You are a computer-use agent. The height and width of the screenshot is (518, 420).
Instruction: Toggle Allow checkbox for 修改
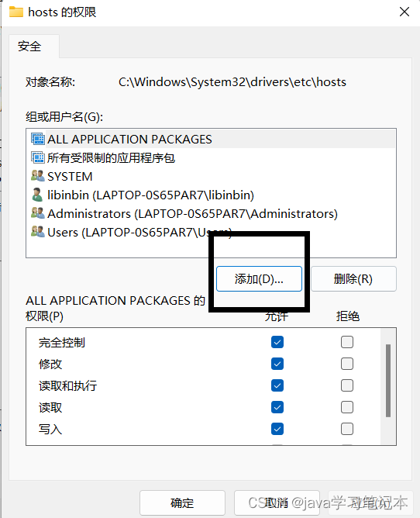pos(277,364)
